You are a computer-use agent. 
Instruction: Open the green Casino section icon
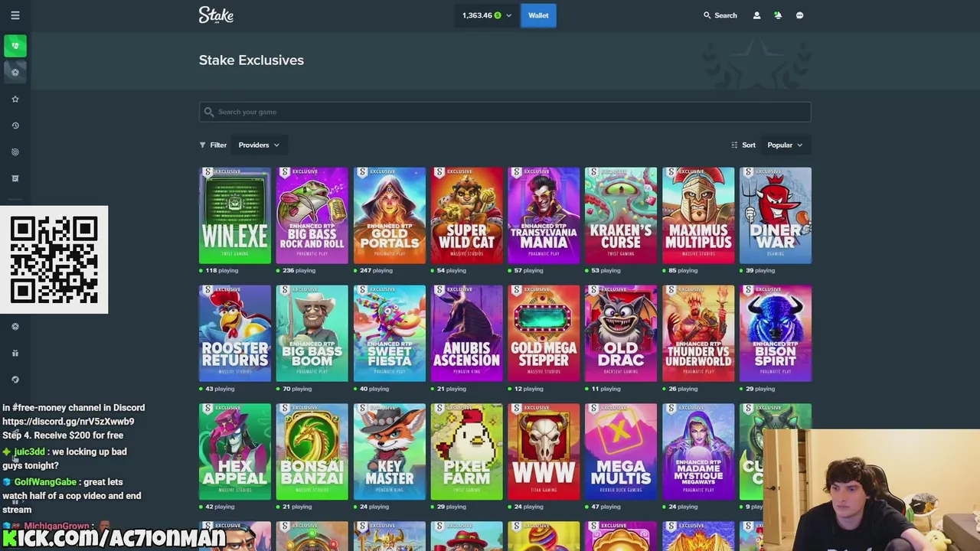click(15, 46)
